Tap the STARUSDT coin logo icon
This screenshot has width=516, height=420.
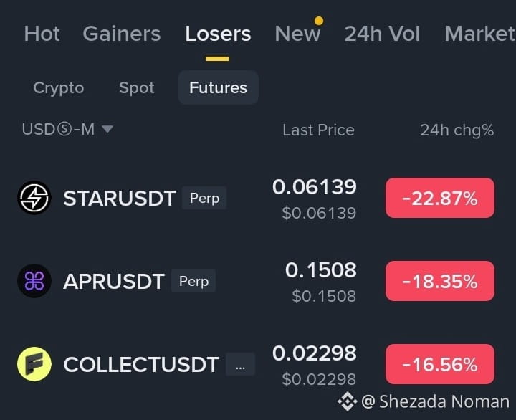[34, 198]
